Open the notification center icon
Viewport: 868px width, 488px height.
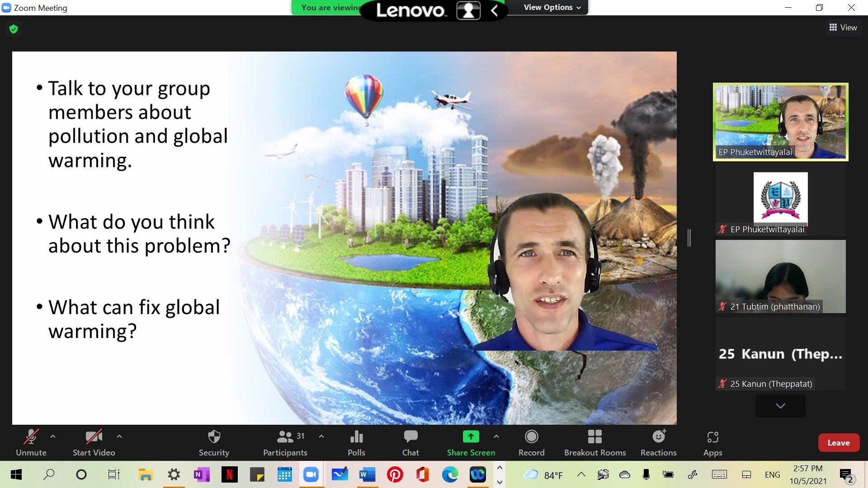(847, 475)
